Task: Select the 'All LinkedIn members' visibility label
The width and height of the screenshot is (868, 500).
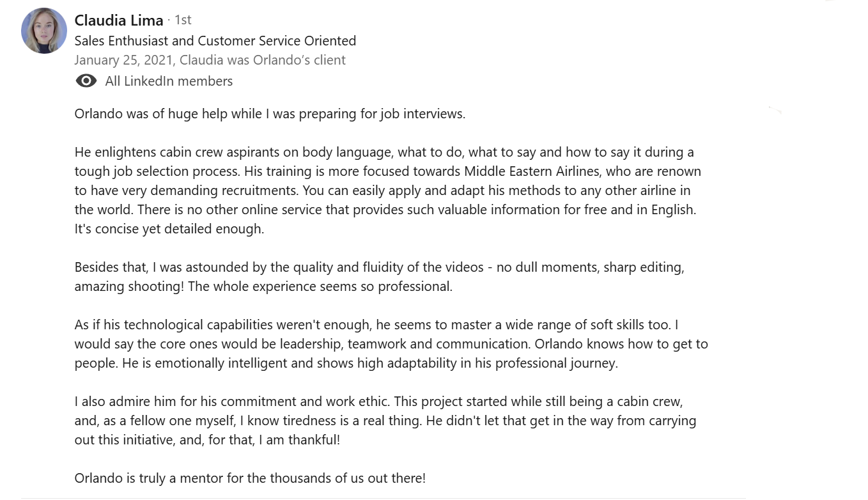Action: (x=169, y=81)
